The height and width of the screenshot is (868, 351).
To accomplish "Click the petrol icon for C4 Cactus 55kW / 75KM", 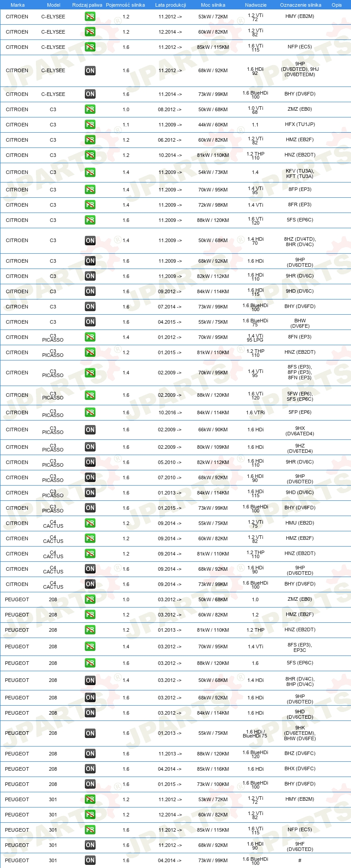I will [x=90, y=523].
